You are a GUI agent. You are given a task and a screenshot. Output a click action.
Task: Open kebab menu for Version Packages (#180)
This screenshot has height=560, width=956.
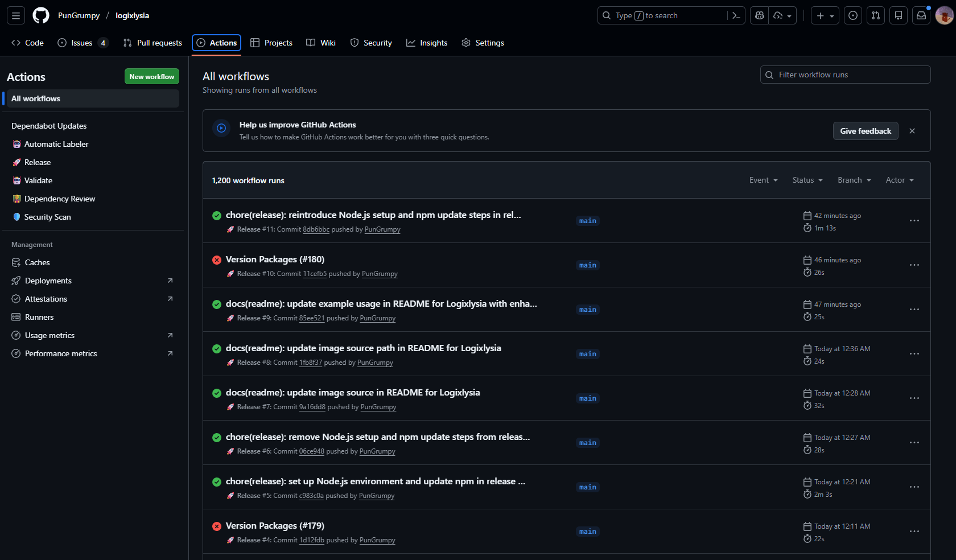(914, 265)
